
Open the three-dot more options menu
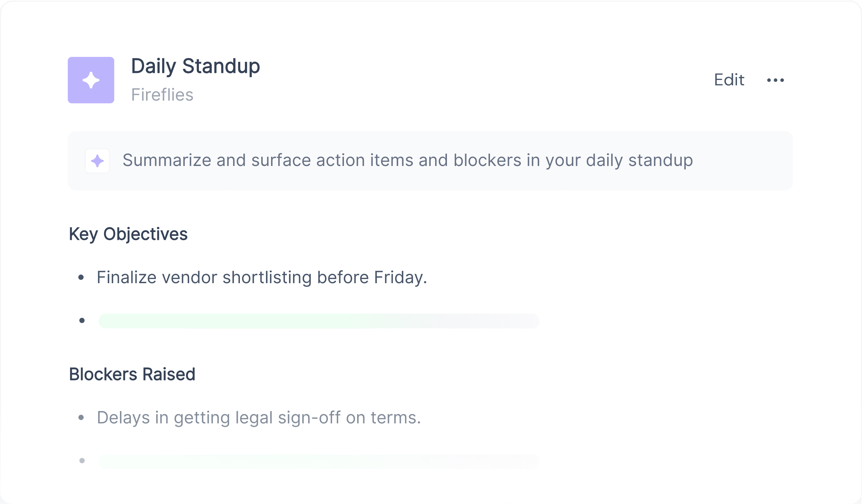(x=776, y=80)
